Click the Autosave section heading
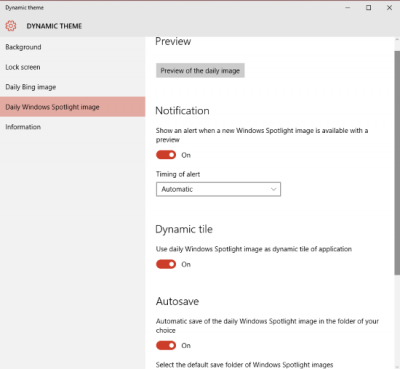The height and width of the screenshot is (369, 400). tap(177, 301)
